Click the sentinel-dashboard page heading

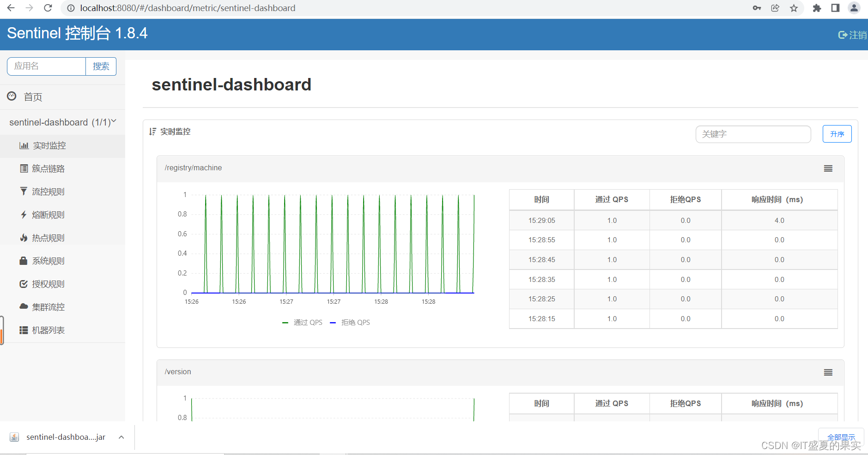[231, 85]
